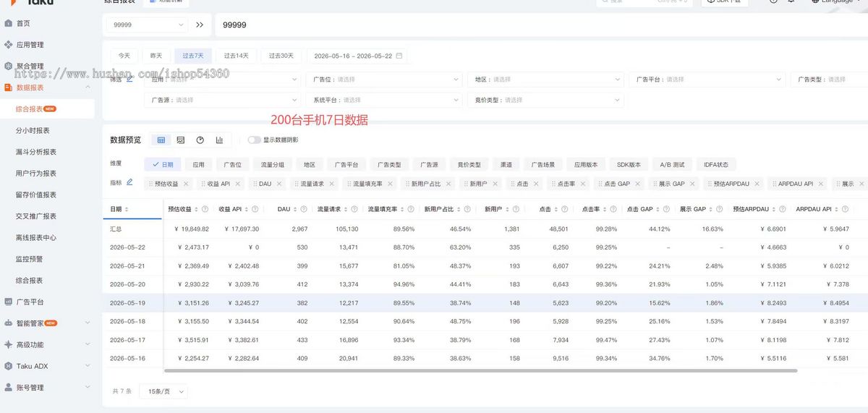Open the 竞价类型 filter dropdown

pos(545,100)
